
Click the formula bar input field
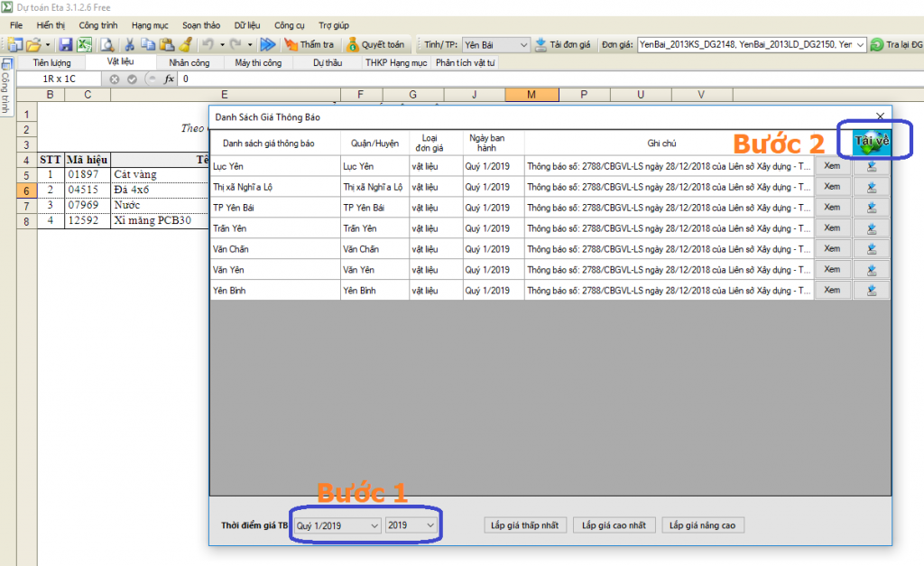click(541, 79)
